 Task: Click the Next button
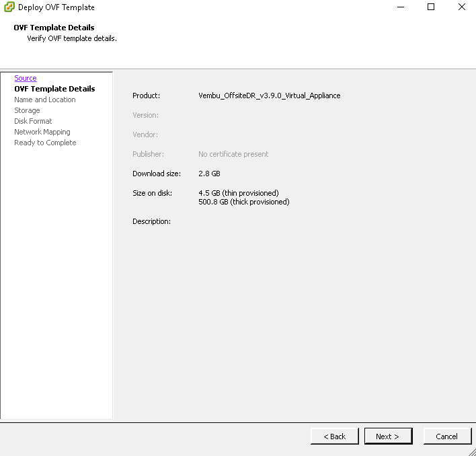click(389, 436)
